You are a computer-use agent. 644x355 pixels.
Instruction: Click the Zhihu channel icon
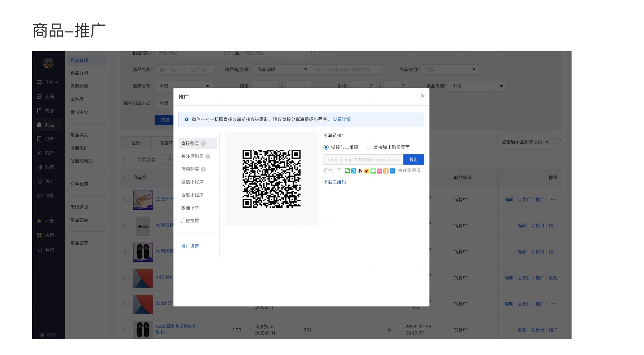click(392, 171)
